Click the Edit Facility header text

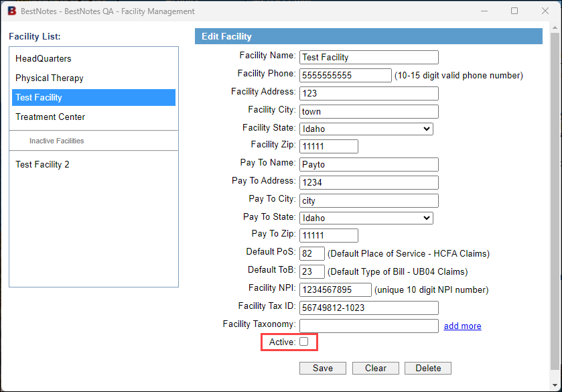tap(226, 37)
